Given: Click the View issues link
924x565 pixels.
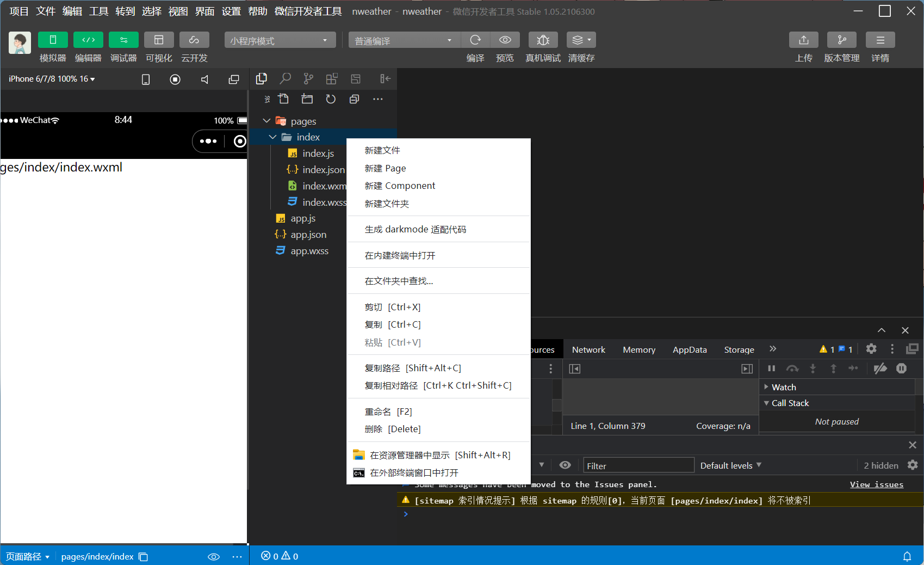Looking at the screenshot, I should tap(877, 484).
